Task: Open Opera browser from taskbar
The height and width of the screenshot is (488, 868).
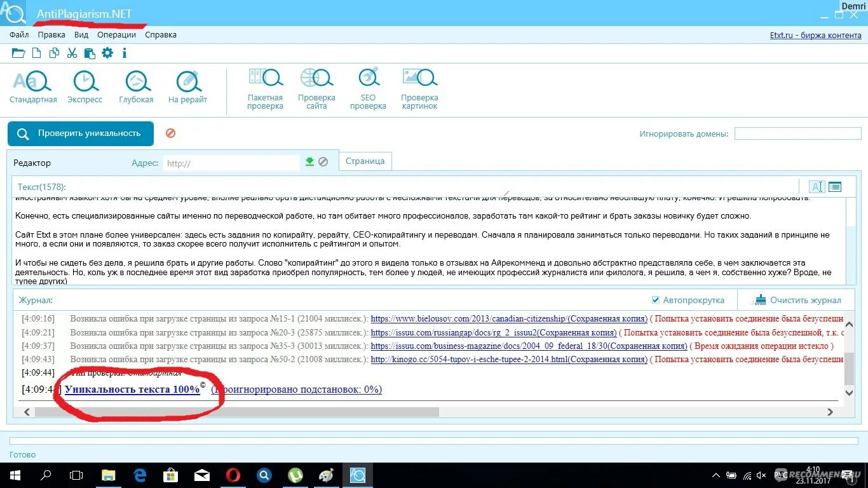Action: (x=233, y=475)
